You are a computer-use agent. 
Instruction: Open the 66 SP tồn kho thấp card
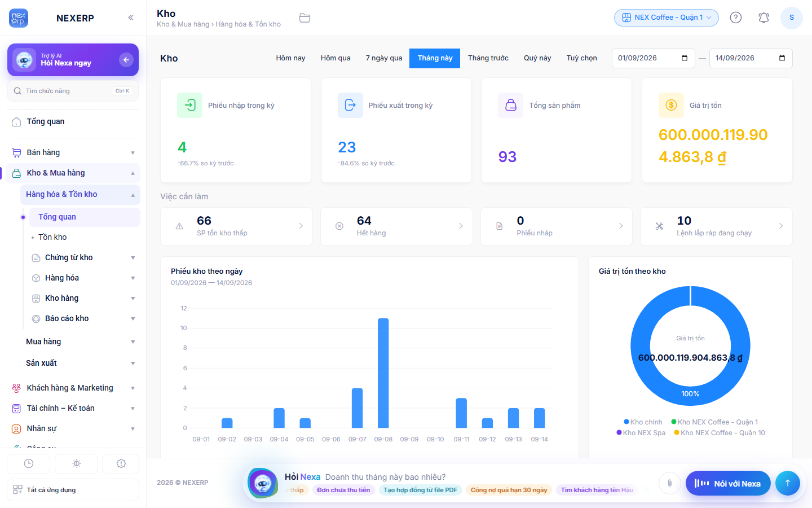[x=236, y=226]
